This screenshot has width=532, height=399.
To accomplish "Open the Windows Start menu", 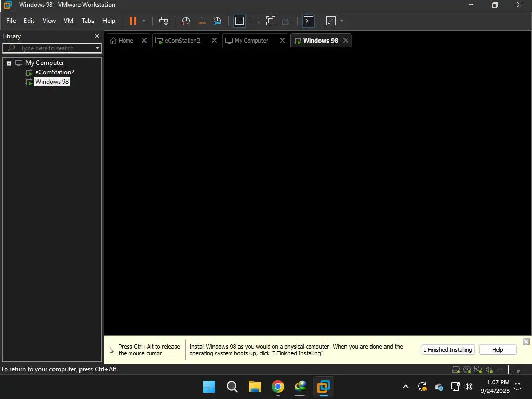I will 209,387.
